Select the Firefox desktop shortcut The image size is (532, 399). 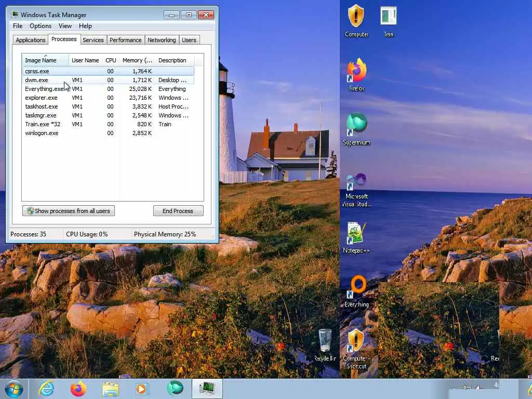point(356,75)
